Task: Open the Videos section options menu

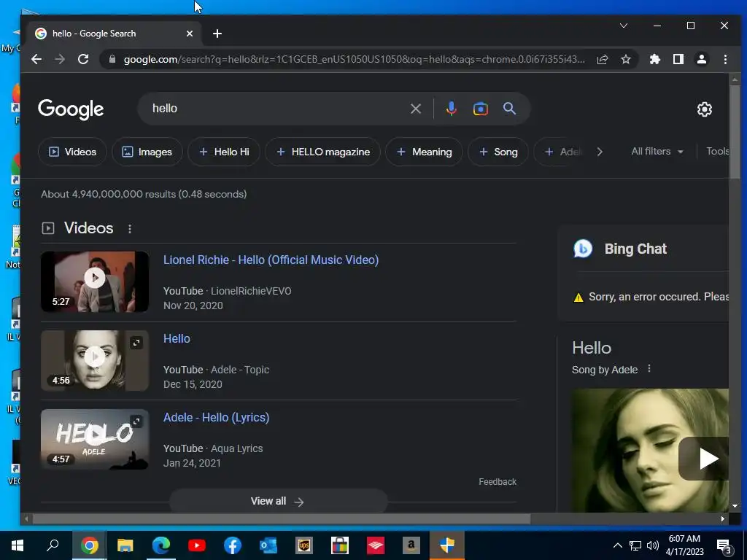Action: coord(130,228)
